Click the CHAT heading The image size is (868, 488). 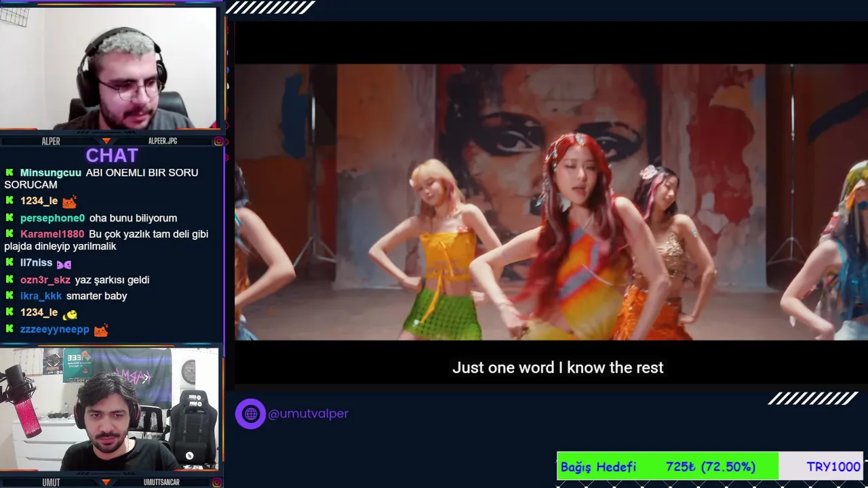coord(112,155)
